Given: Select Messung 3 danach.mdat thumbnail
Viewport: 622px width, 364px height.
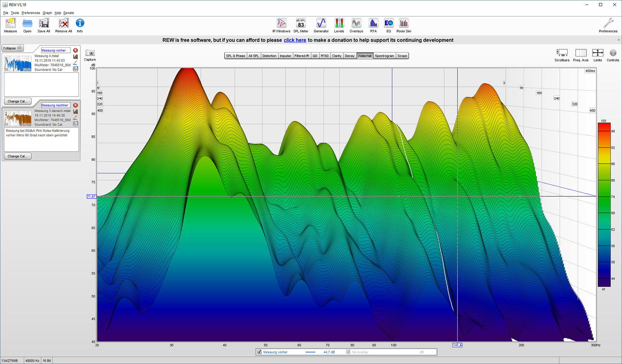Looking at the screenshot, I should click(18, 119).
